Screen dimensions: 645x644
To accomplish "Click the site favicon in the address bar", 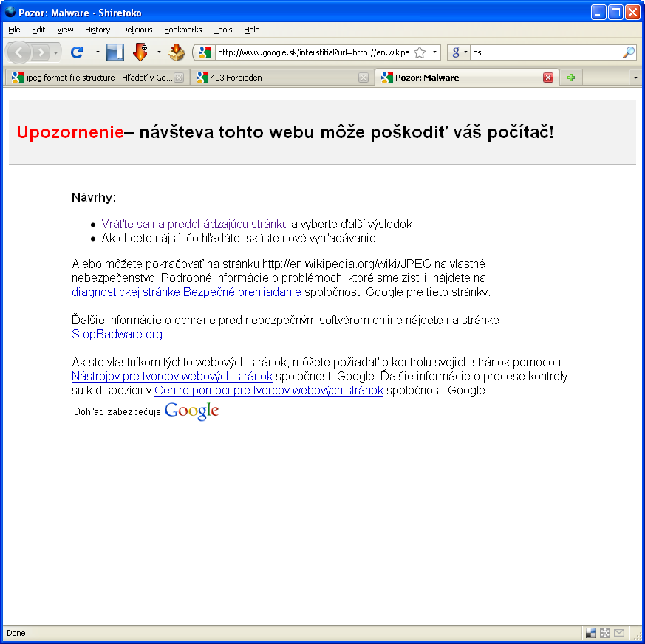I will (205, 52).
